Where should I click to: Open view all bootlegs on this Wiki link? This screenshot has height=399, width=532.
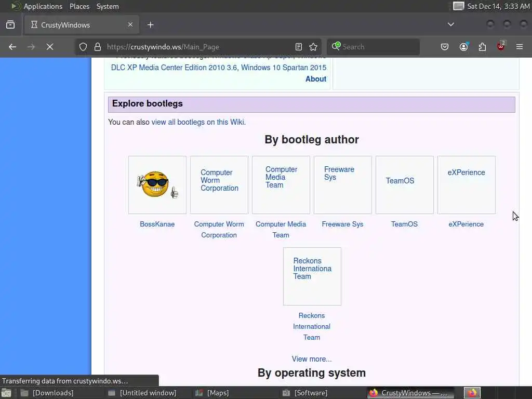click(198, 122)
